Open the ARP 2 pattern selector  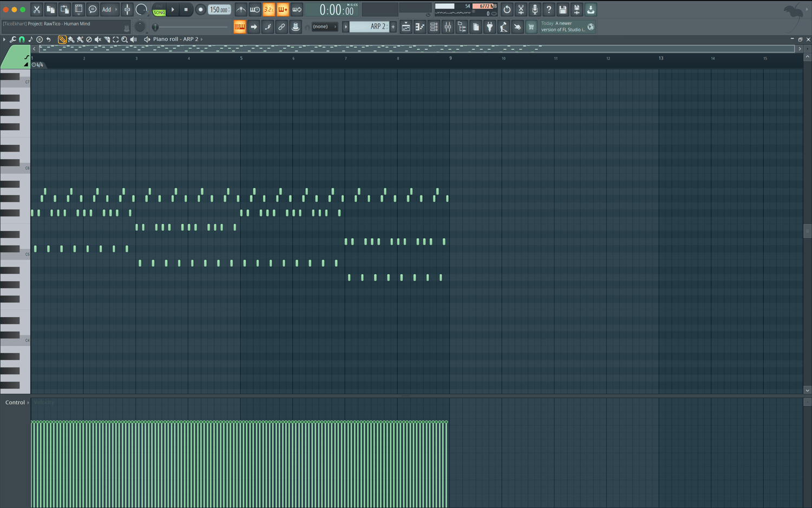(369, 27)
